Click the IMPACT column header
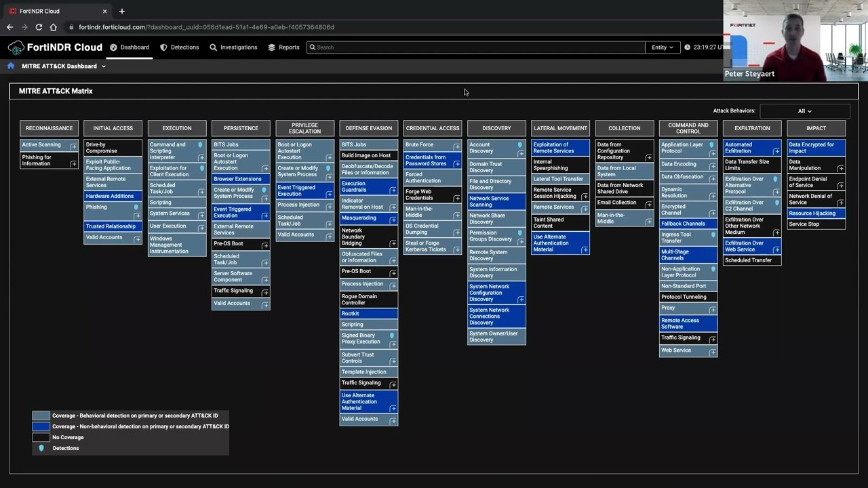This screenshot has width=868, height=488. tap(816, 128)
